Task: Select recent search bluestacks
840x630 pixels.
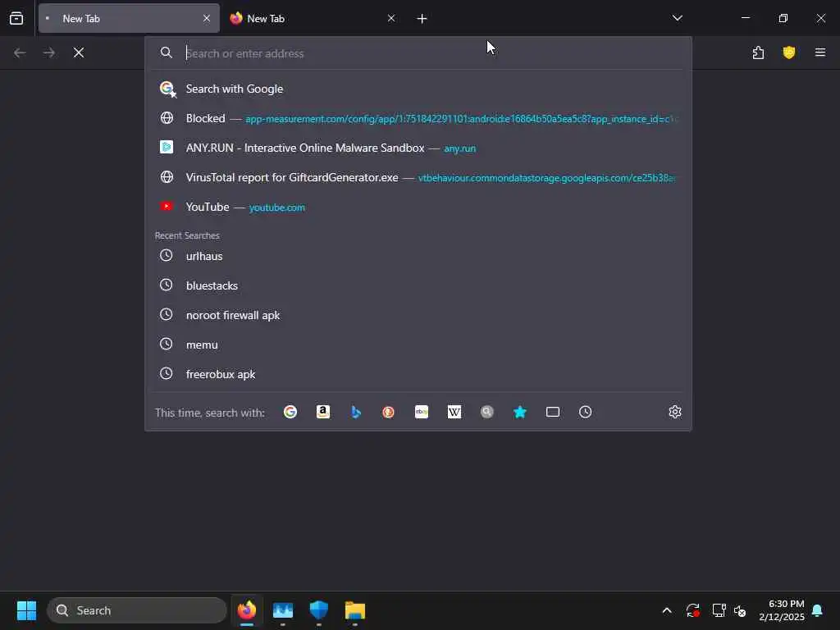Action: tap(418, 285)
